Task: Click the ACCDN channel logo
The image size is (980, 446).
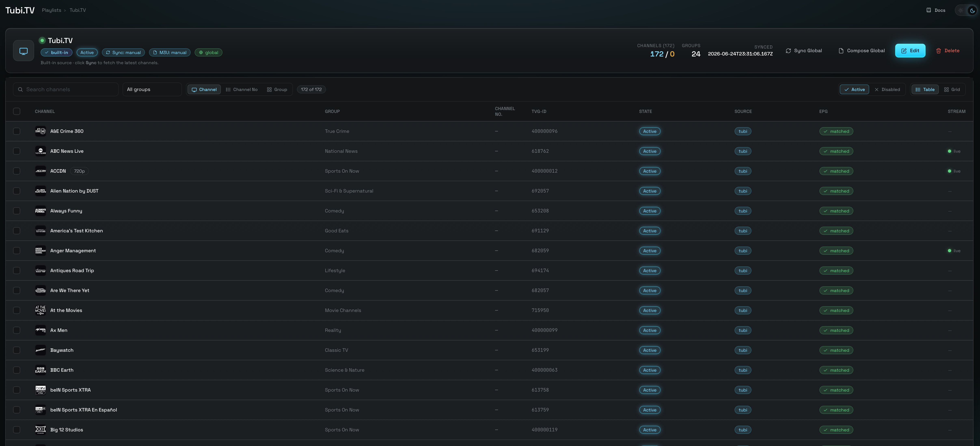Action: click(x=40, y=171)
